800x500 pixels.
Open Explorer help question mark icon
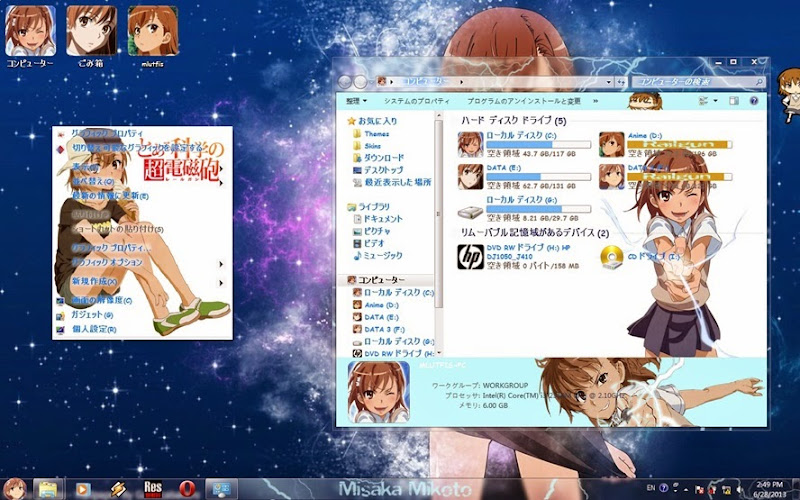pos(754,101)
